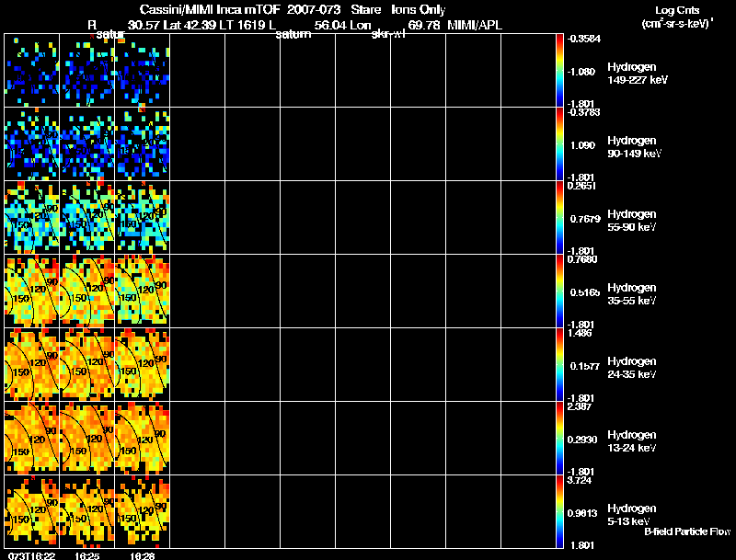The width and height of the screenshot is (736, 560).
Task: Click the color bar for Hydrogen 55-90 keV
Action: (x=559, y=218)
